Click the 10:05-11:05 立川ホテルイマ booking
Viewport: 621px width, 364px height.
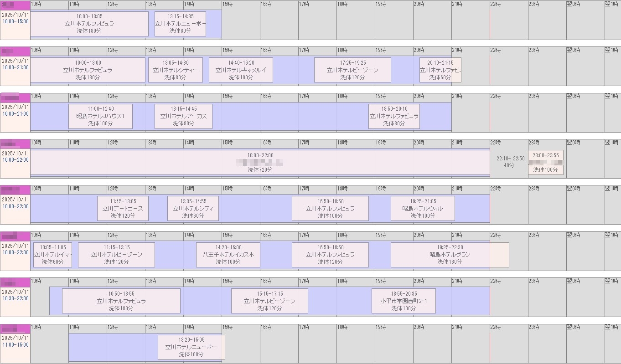pyautogui.click(x=52, y=255)
